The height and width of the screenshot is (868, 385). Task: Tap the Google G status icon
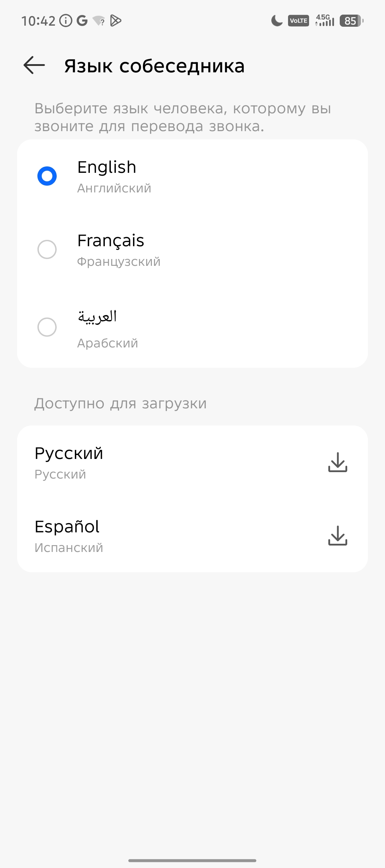click(x=82, y=21)
